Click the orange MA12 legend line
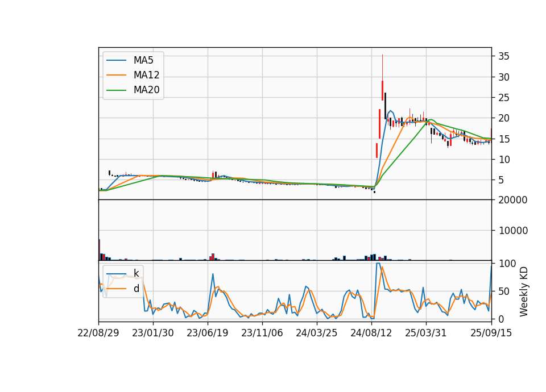 click(x=116, y=75)
